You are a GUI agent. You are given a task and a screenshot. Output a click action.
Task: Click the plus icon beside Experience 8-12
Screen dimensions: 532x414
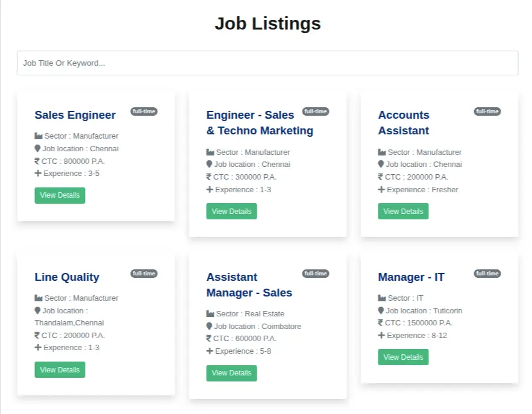point(381,335)
